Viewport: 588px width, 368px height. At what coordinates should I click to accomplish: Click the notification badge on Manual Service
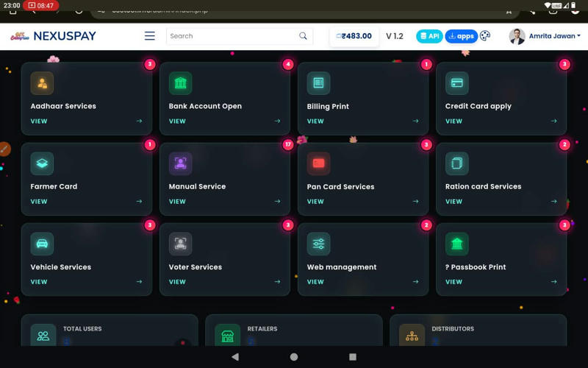click(288, 144)
